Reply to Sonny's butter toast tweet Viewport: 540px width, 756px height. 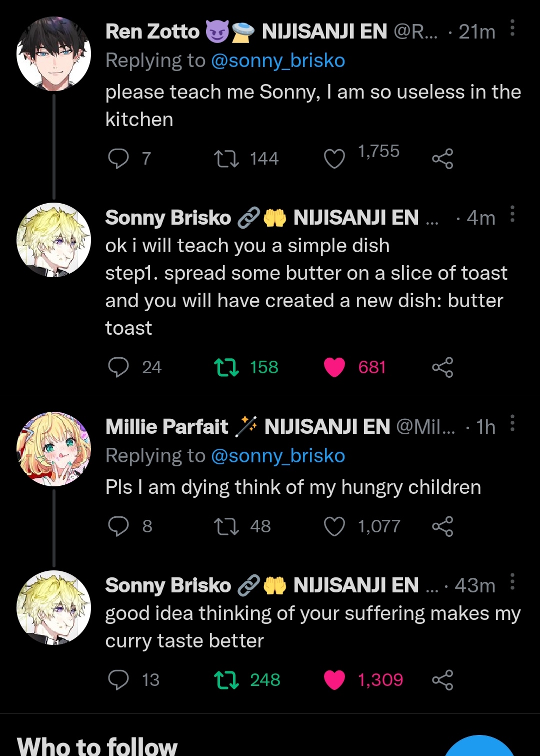pyautogui.click(x=118, y=367)
